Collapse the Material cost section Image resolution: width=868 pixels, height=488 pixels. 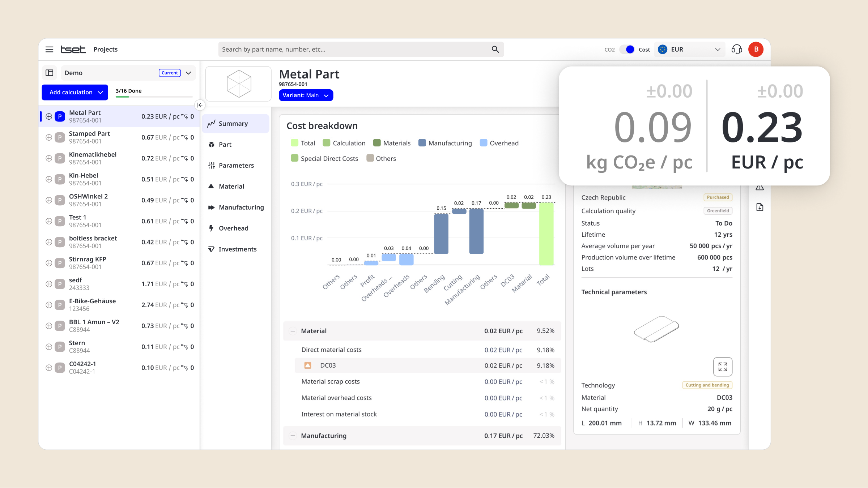[293, 331]
